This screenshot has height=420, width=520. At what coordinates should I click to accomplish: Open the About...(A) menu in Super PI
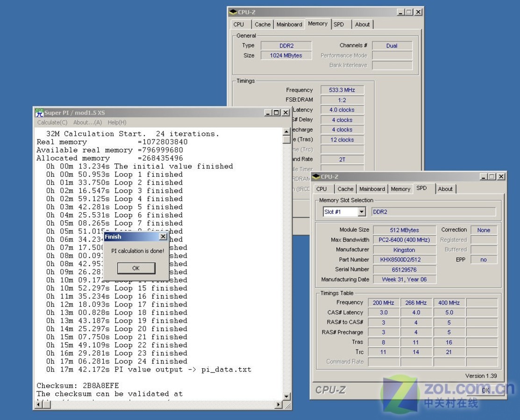pos(87,123)
